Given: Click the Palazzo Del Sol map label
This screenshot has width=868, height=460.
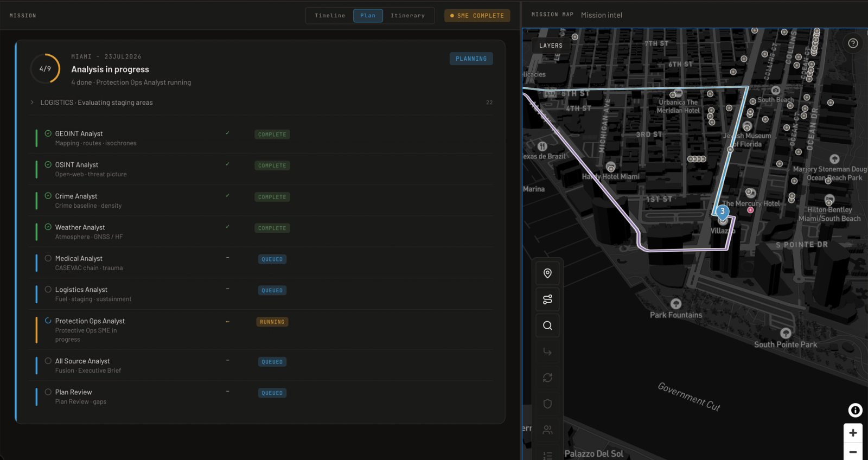Looking at the screenshot, I should [x=593, y=453].
